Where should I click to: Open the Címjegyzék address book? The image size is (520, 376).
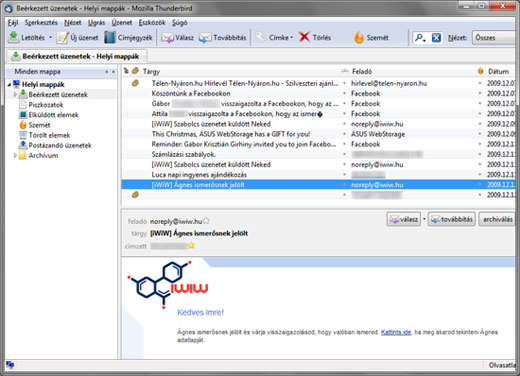click(128, 38)
